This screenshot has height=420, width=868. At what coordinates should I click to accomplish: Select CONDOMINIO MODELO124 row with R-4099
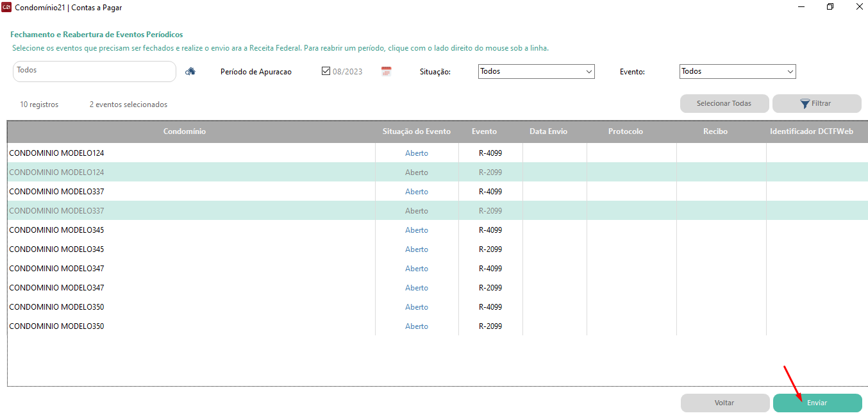437,153
